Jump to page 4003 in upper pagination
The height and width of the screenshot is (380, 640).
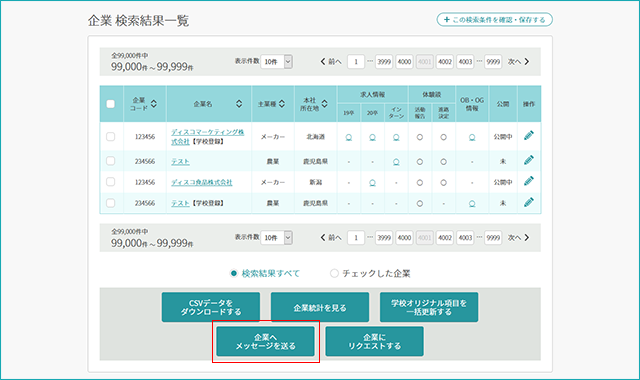click(x=465, y=62)
